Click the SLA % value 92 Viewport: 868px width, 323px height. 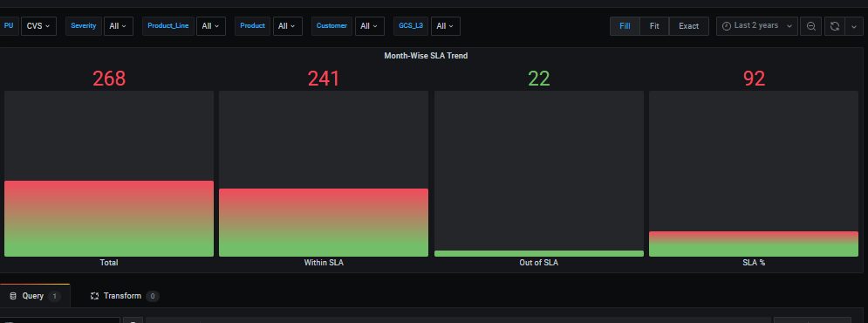tap(754, 79)
